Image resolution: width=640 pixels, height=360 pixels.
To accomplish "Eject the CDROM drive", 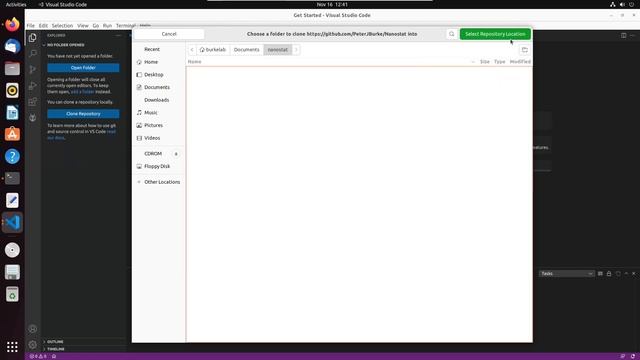I will [176, 154].
